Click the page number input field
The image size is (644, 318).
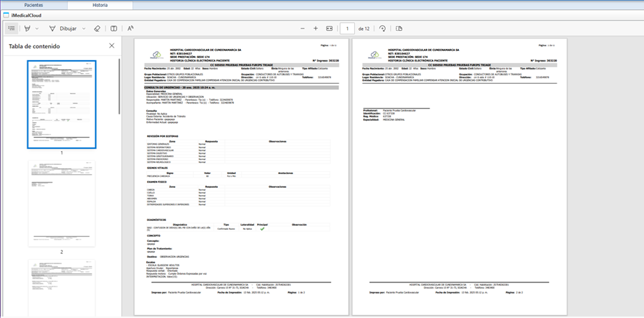(347, 29)
